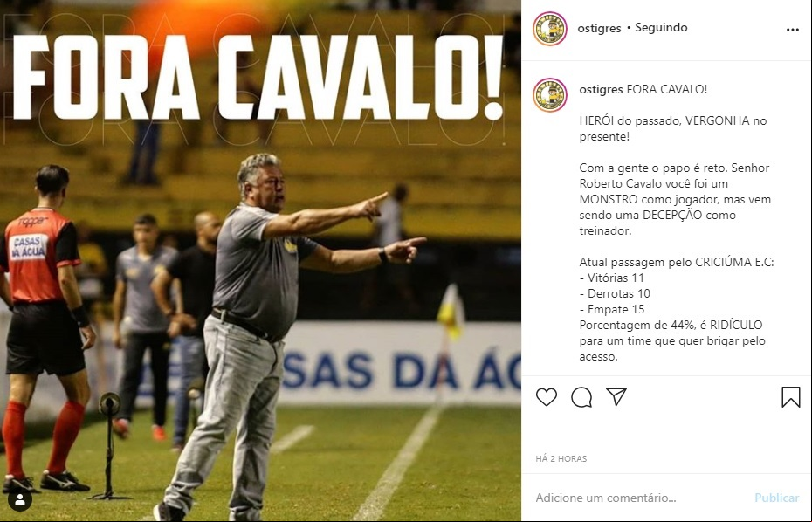Save post using the bookmark icon
Screen dimensions: 812x522
pos(791,397)
